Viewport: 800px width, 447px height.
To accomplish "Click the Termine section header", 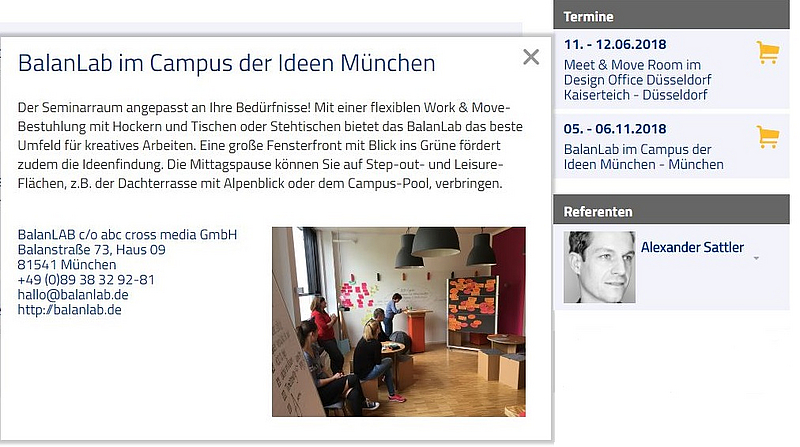I will coord(671,17).
